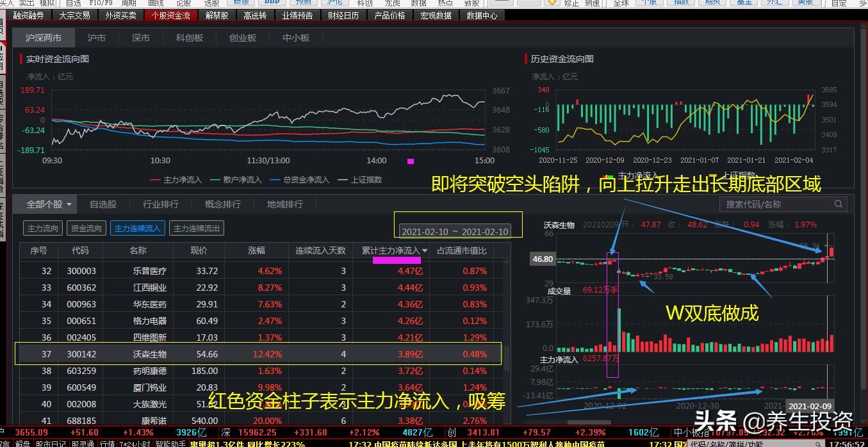The height and width of the screenshot is (447, 868).
Task: Expand the 全部个股 dropdown
Action: coord(49,204)
